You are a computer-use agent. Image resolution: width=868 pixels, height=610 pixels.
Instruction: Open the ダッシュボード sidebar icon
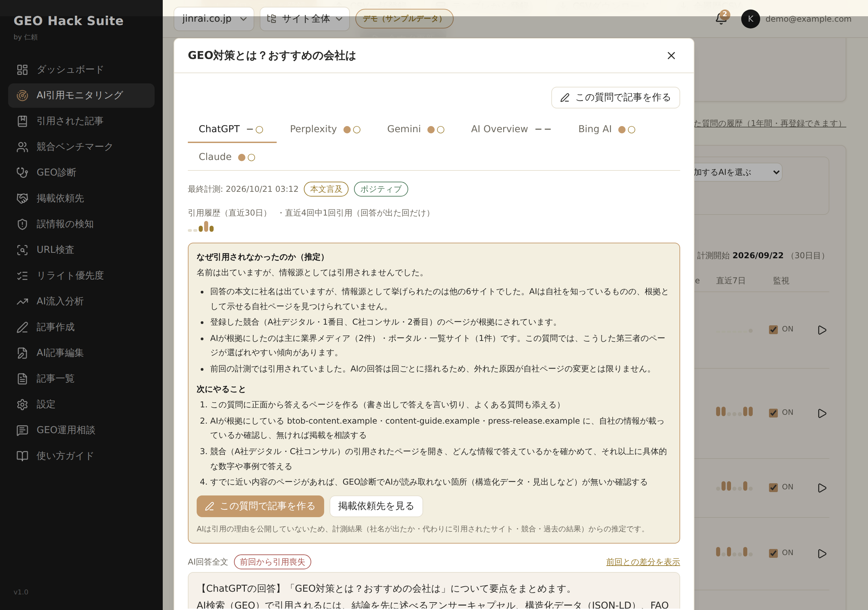22,69
